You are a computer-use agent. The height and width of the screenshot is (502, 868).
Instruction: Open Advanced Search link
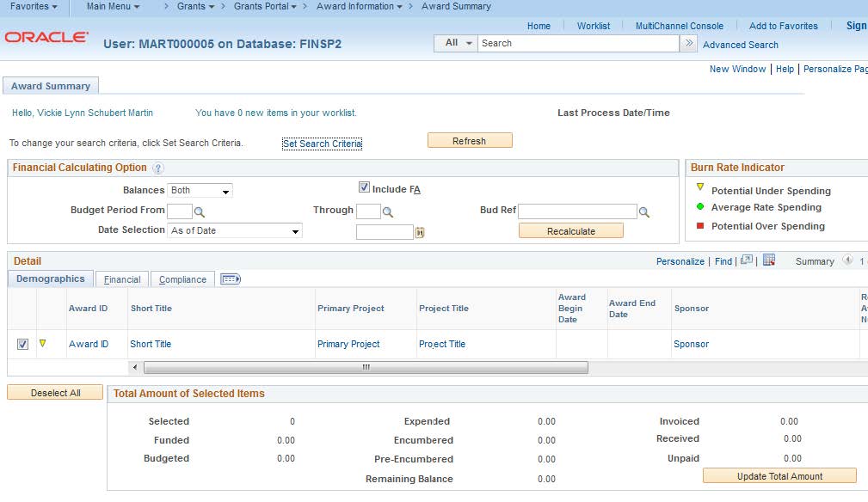pyautogui.click(x=741, y=45)
